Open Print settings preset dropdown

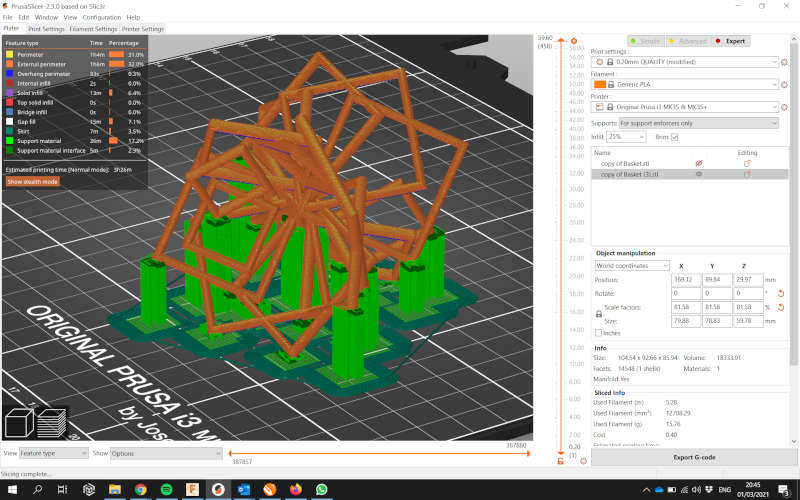[x=685, y=62]
